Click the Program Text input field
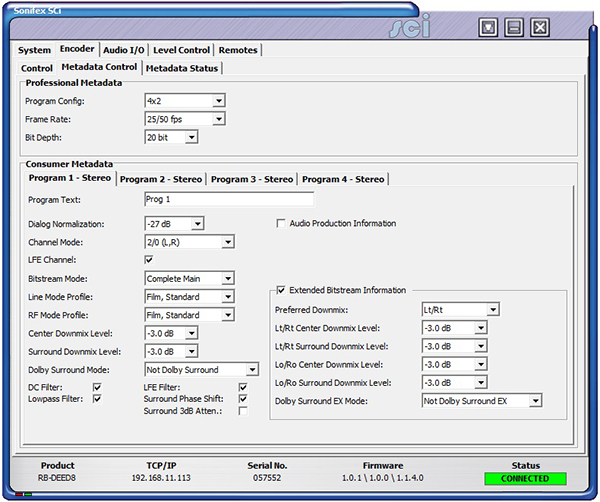600x502 pixels. click(x=229, y=199)
